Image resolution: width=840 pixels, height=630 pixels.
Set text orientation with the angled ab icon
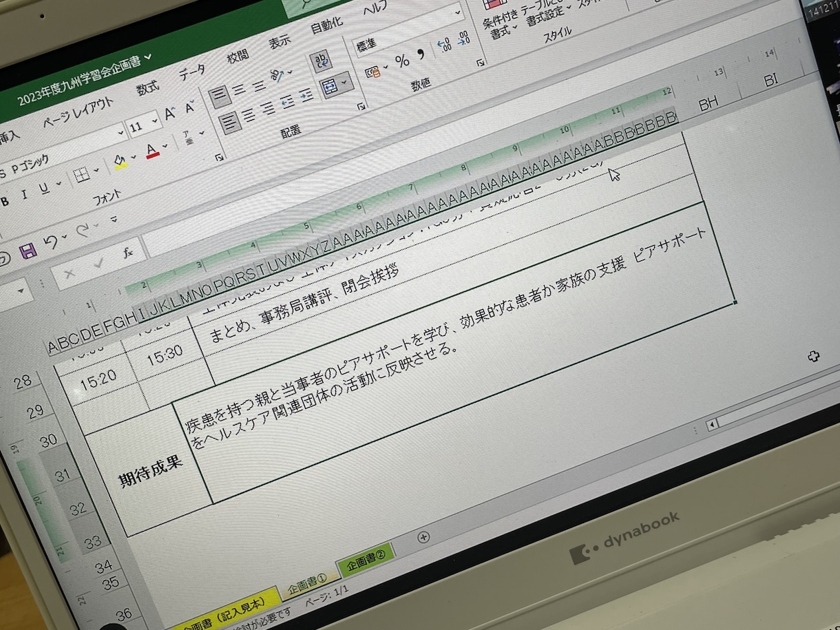tap(278, 76)
